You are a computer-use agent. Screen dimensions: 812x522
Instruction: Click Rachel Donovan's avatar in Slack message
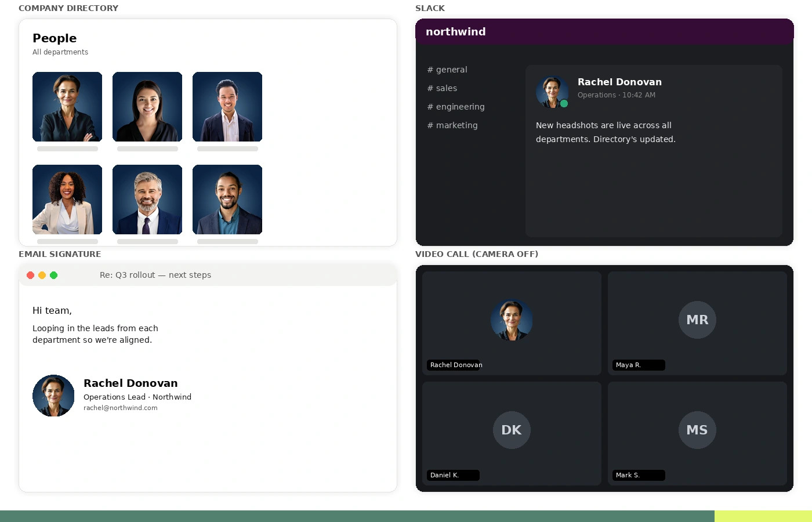click(552, 92)
